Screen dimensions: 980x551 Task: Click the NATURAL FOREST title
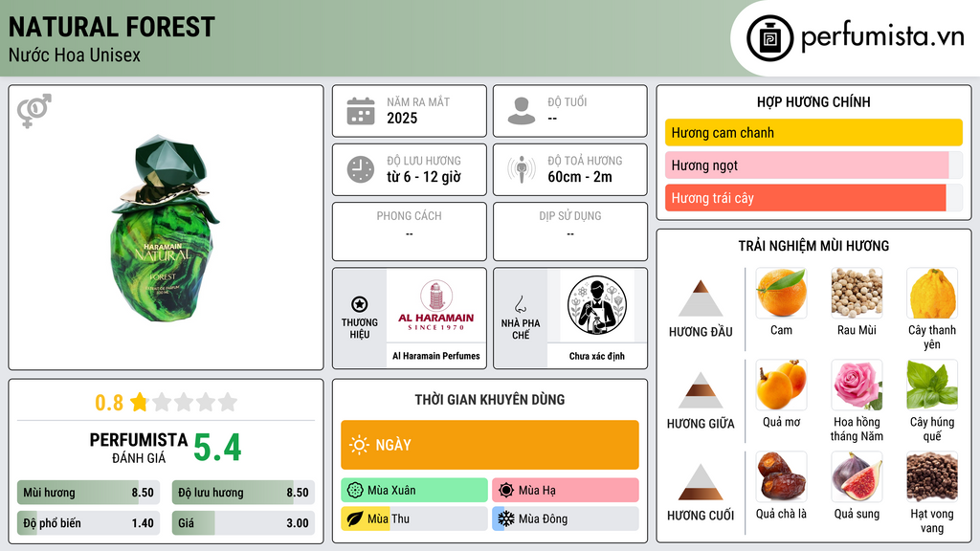(x=112, y=27)
